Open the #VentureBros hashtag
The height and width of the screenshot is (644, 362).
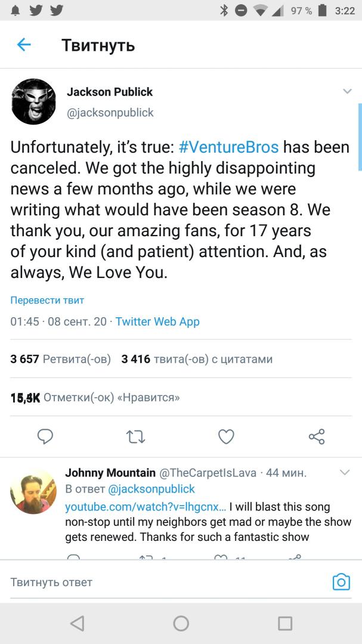click(229, 147)
